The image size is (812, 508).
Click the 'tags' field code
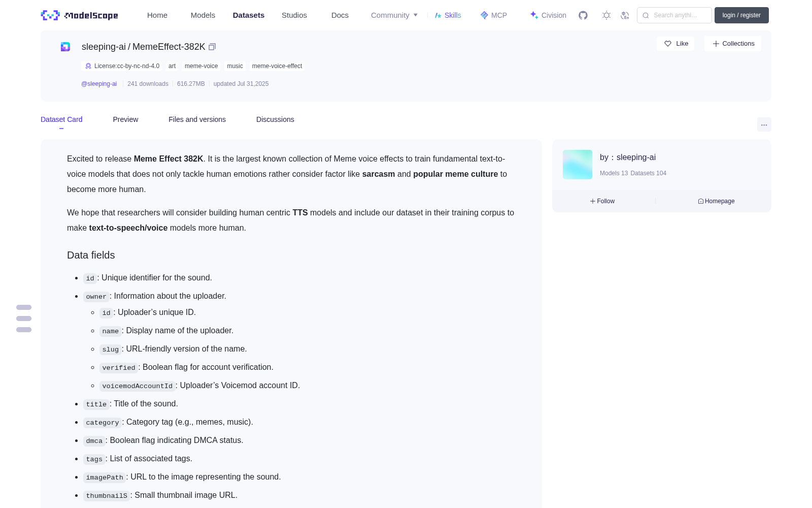tap(94, 459)
